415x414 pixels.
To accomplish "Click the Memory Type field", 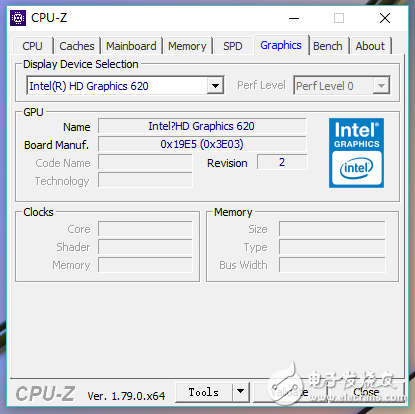I will pos(332,247).
